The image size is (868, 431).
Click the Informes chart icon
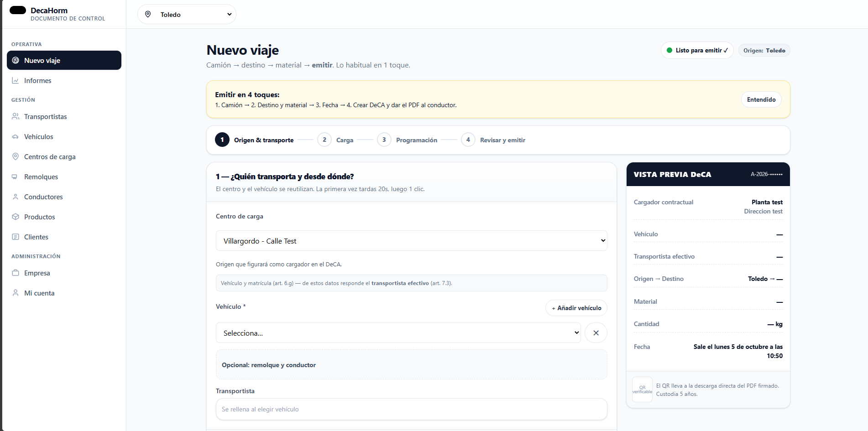pos(16,80)
